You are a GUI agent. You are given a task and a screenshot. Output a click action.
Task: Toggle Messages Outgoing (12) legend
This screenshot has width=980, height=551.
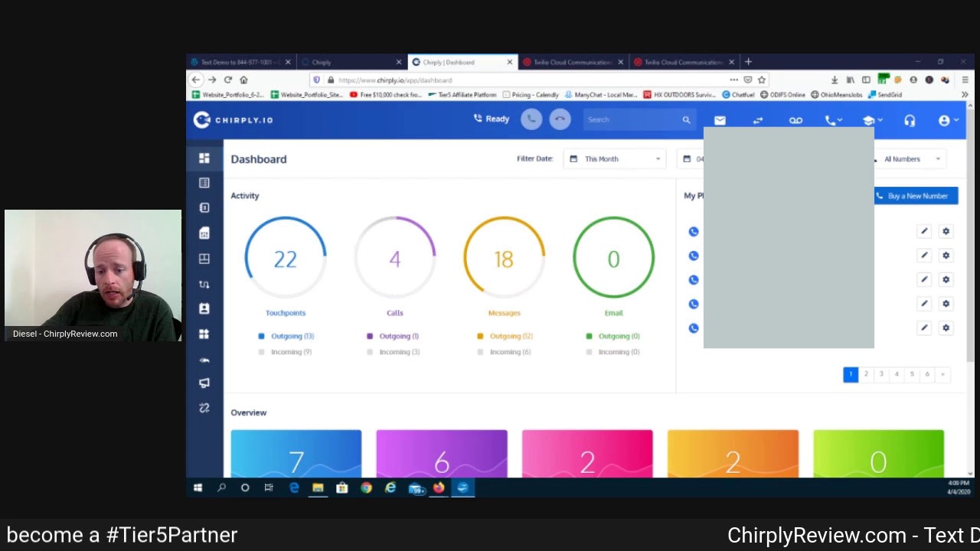click(x=505, y=336)
